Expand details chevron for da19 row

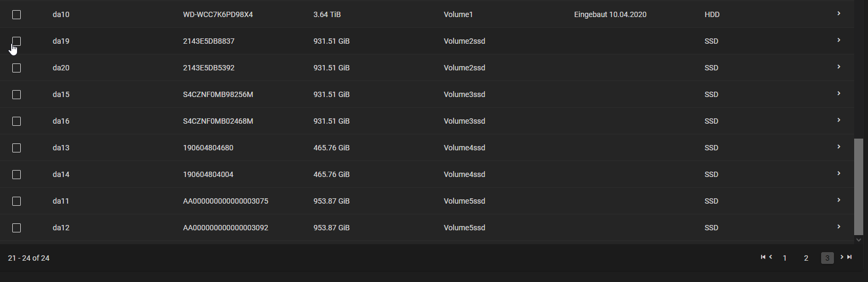pyautogui.click(x=839, y=40)
